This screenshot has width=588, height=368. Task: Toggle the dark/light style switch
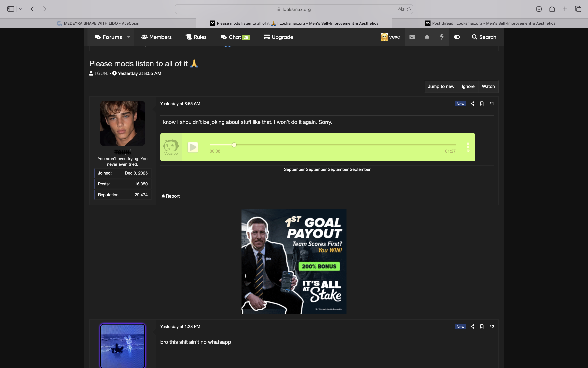pos(457,37)
